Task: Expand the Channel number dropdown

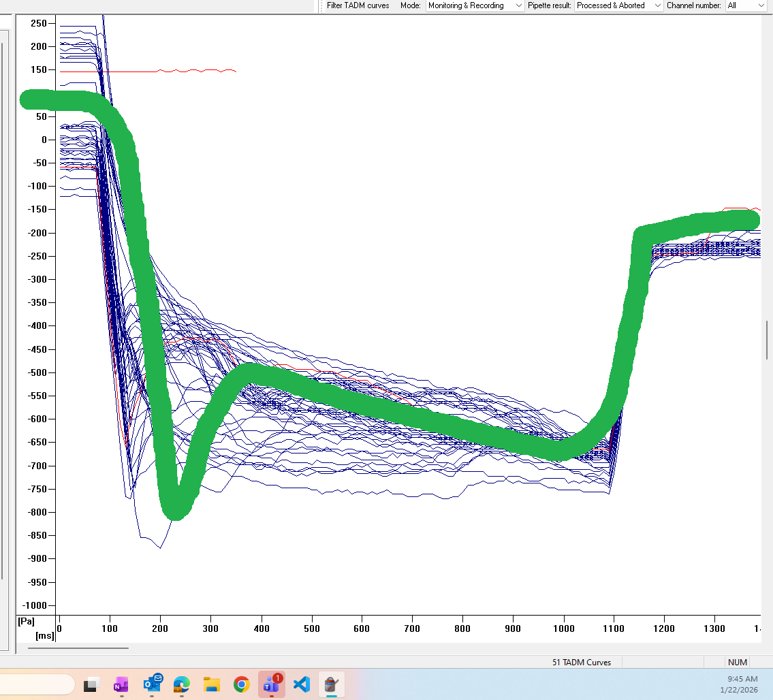Action: [x=746, y=5]
